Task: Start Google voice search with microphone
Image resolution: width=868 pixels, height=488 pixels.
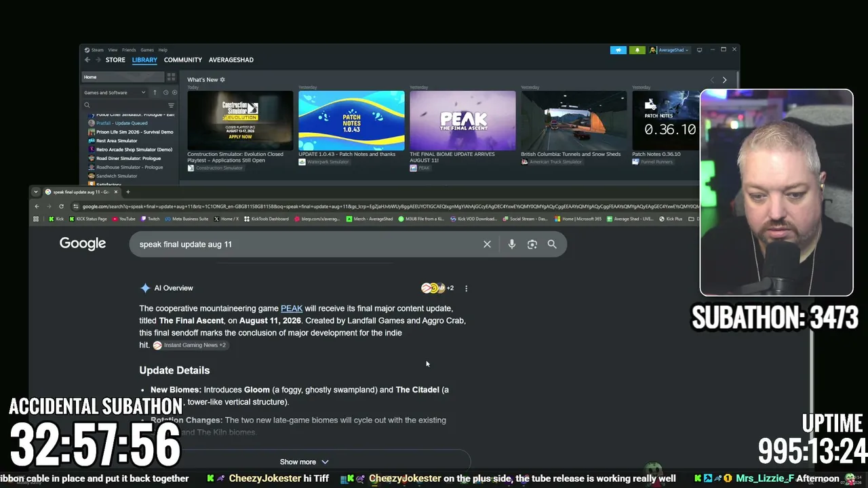Action: pos(512,244)
